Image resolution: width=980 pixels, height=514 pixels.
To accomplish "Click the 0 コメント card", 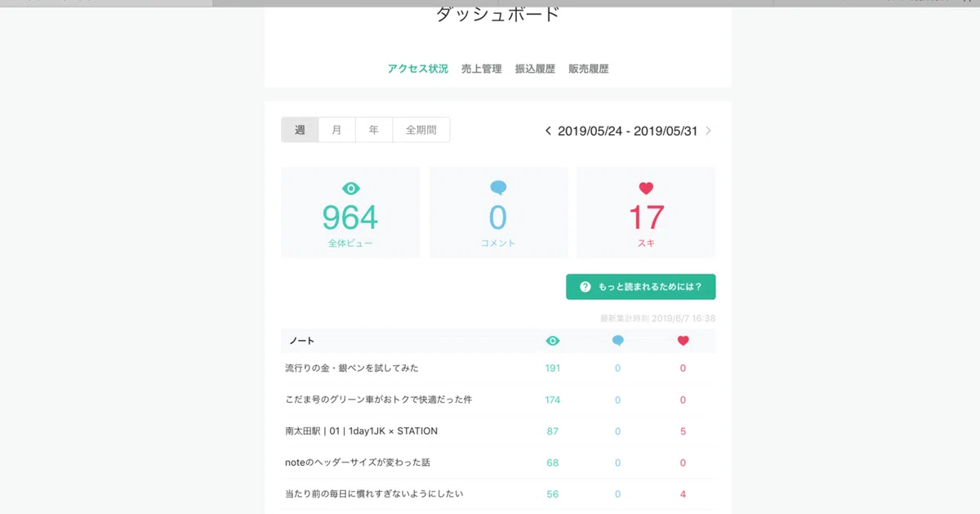I will click(x=498, y=212).
